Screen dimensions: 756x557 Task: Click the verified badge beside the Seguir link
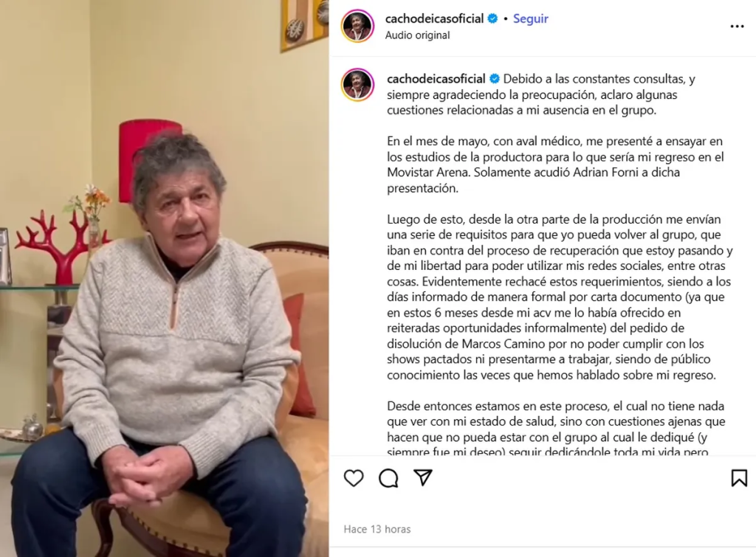(492, 18)
